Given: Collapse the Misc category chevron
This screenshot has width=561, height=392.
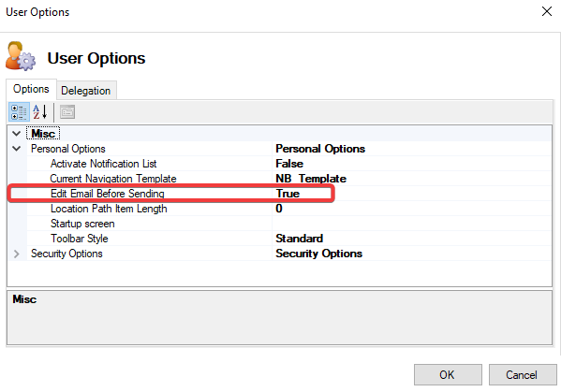Looking at the screenshot, I should [17, 134].
